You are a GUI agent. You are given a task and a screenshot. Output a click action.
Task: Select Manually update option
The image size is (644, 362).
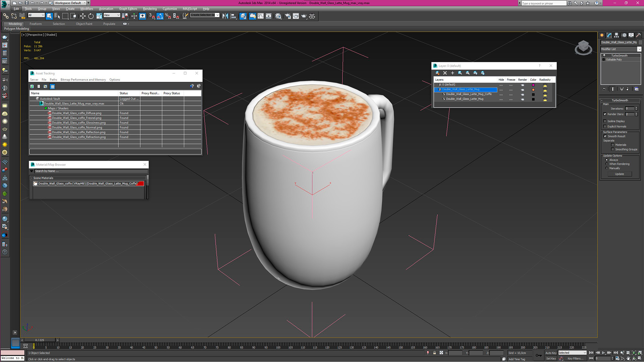pyautogui.click(x=606, y=168)
